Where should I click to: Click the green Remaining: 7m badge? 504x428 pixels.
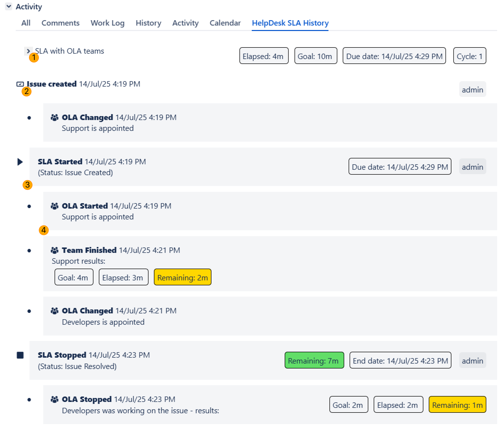pos(314,360)
